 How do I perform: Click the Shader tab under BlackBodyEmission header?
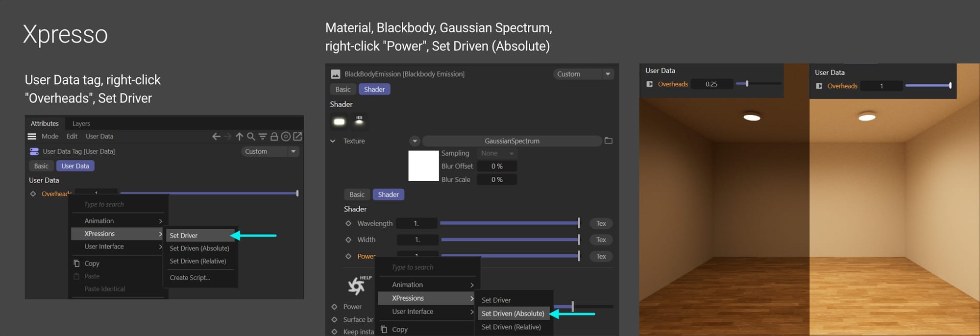(374, 89)
